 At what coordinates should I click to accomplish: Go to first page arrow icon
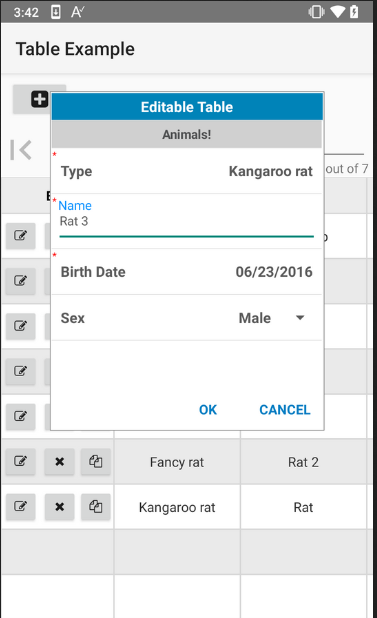(x=21, y=150)
